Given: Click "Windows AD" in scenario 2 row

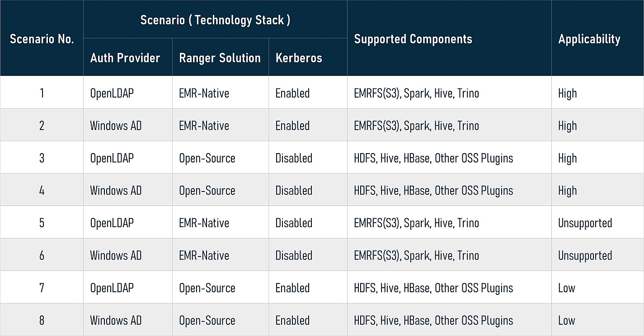Looking at the screenshot, I should [116, 126].
